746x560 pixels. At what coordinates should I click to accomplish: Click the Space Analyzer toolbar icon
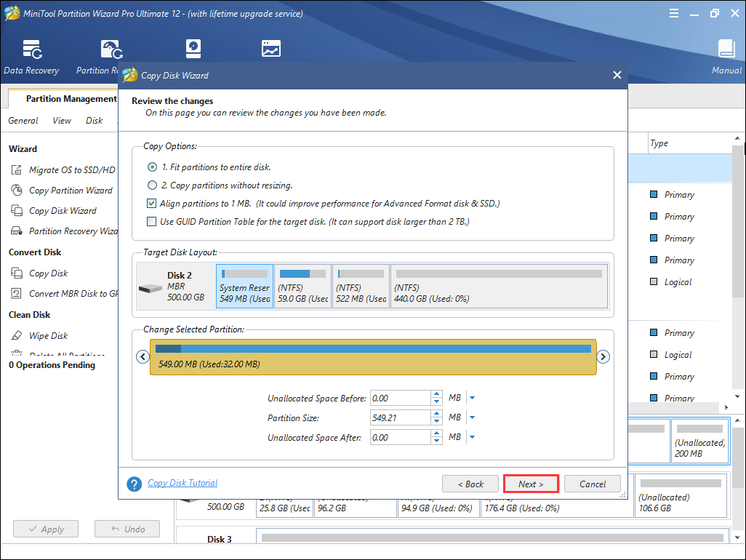270,49
